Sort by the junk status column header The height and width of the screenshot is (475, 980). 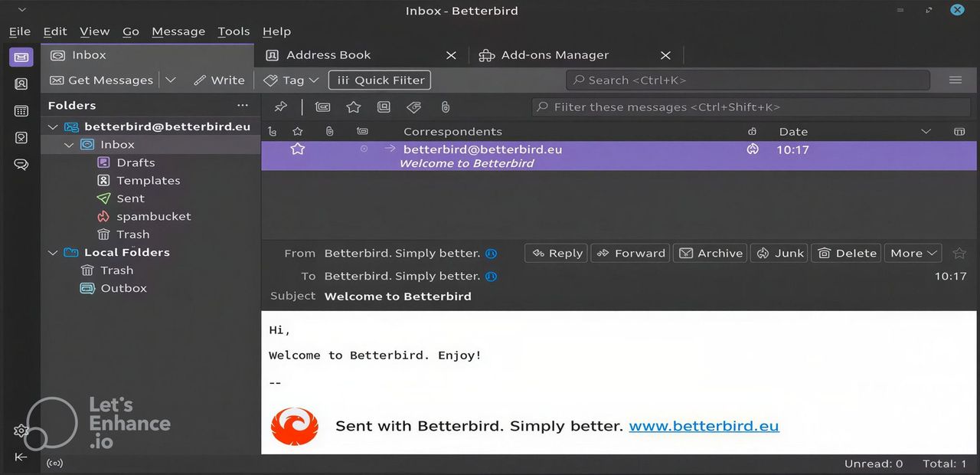753,132
